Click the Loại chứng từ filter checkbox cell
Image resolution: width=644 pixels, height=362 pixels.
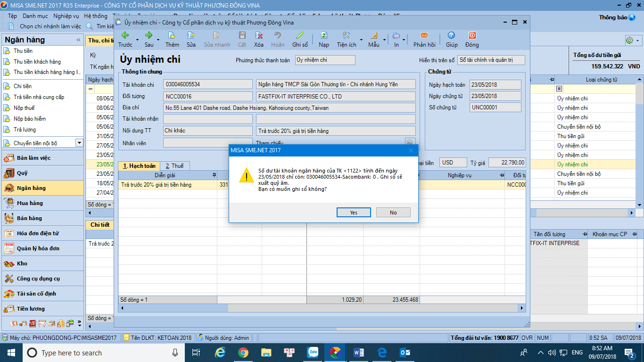point(559,89)
